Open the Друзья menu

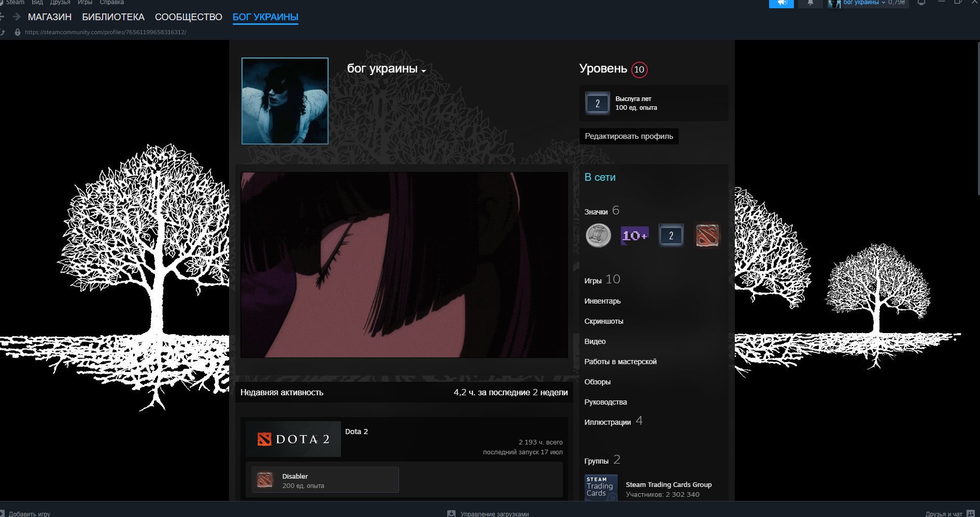(60, 3)
